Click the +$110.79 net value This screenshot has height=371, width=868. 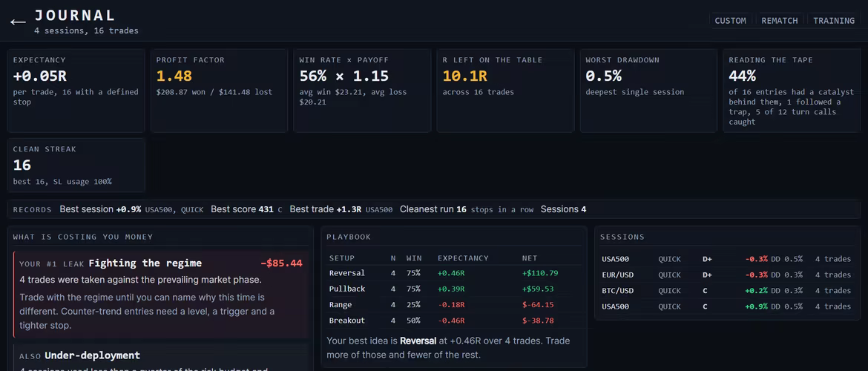(540, 273)
